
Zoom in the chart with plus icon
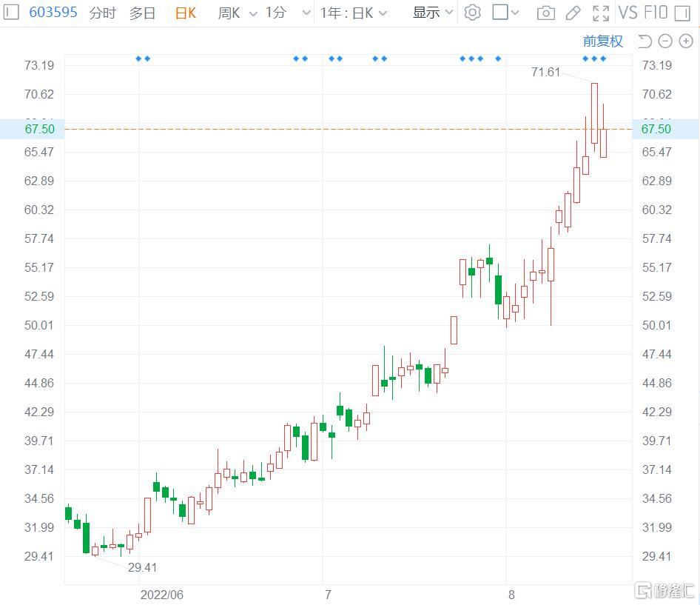tap(686, 41)
